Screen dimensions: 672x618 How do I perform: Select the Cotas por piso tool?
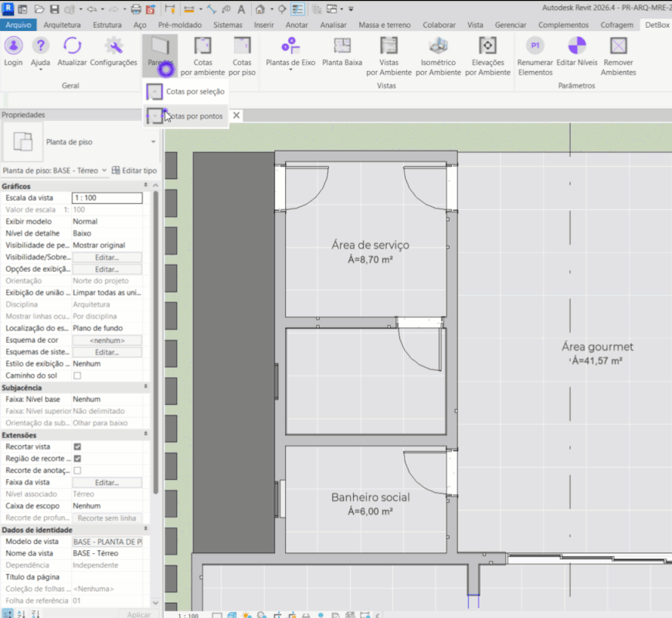(242, 56)
